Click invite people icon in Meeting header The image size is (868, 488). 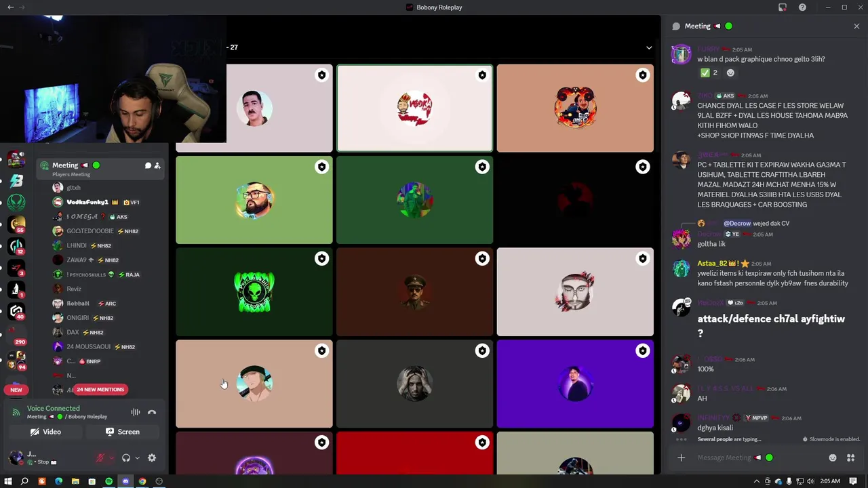[157, 165]
